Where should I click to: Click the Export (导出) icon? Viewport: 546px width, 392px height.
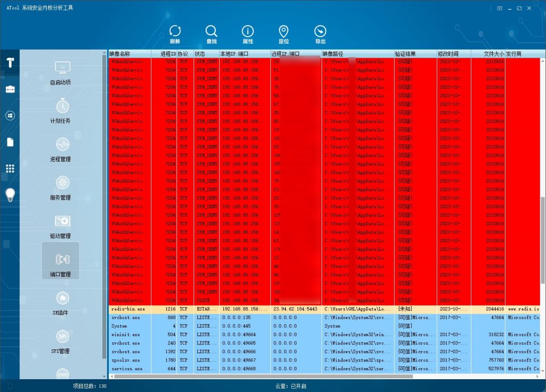click(320, 34)
